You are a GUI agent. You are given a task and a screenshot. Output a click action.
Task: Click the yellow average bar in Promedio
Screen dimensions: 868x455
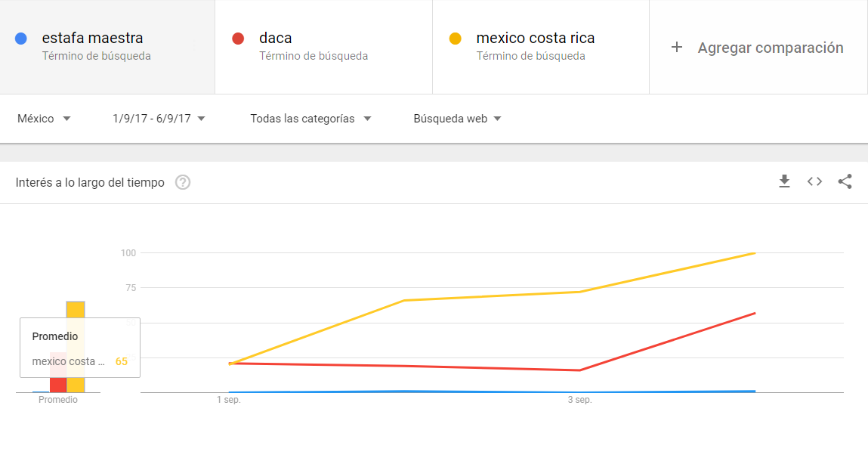point(76,309)
